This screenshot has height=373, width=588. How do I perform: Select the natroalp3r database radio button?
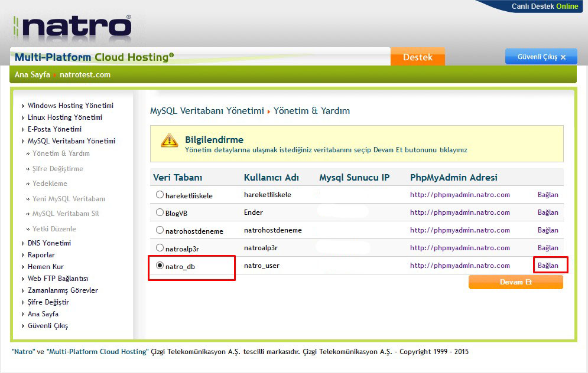[x=160, y=247]
